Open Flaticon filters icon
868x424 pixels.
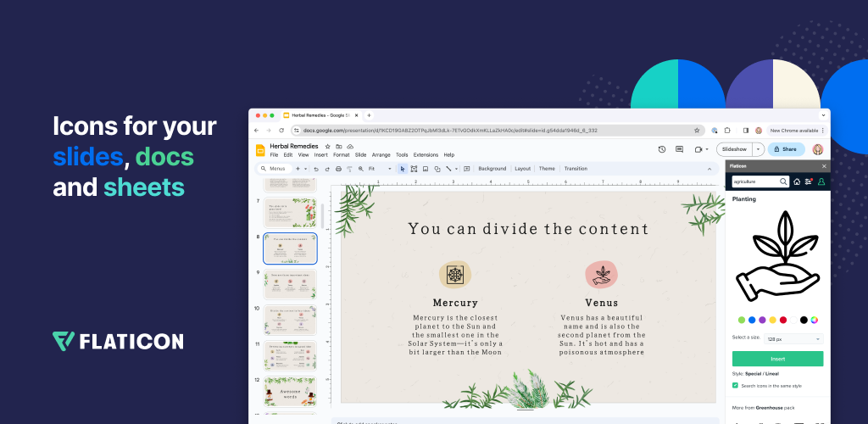[809, 181]
